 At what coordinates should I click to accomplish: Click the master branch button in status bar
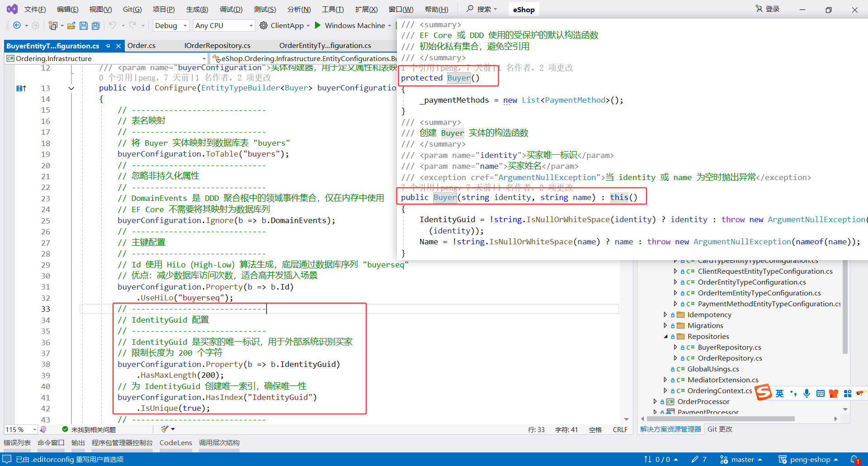click(x=741, y=460)
